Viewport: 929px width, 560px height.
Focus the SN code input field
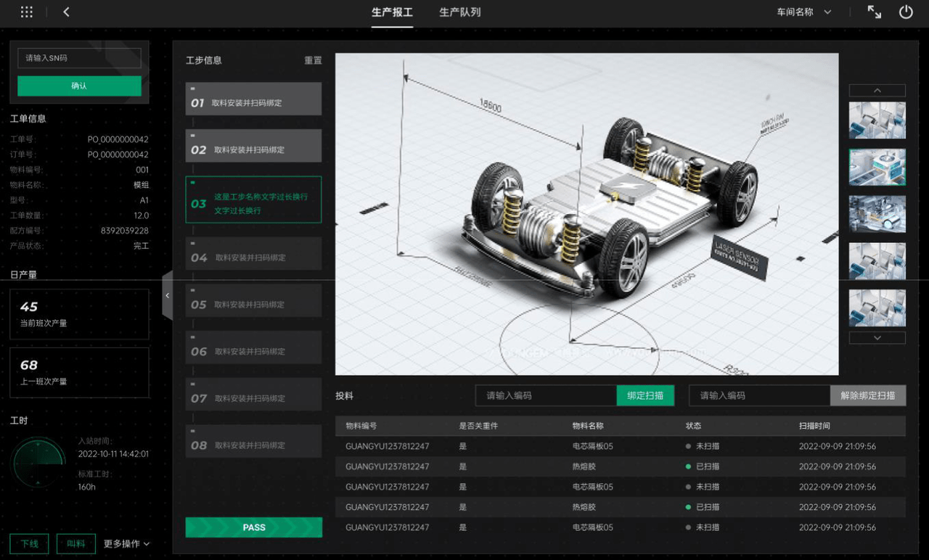[79, 58]
